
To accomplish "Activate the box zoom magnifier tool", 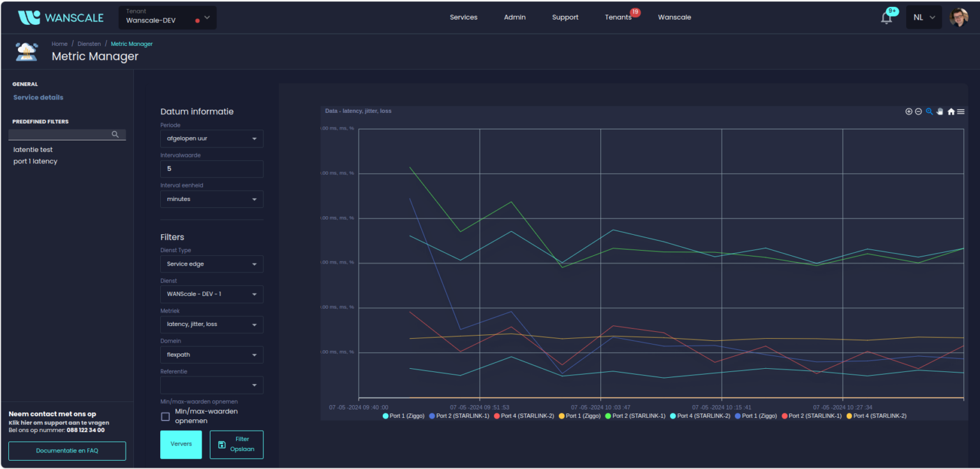I will pyautogui.click(x=929, y=111).
